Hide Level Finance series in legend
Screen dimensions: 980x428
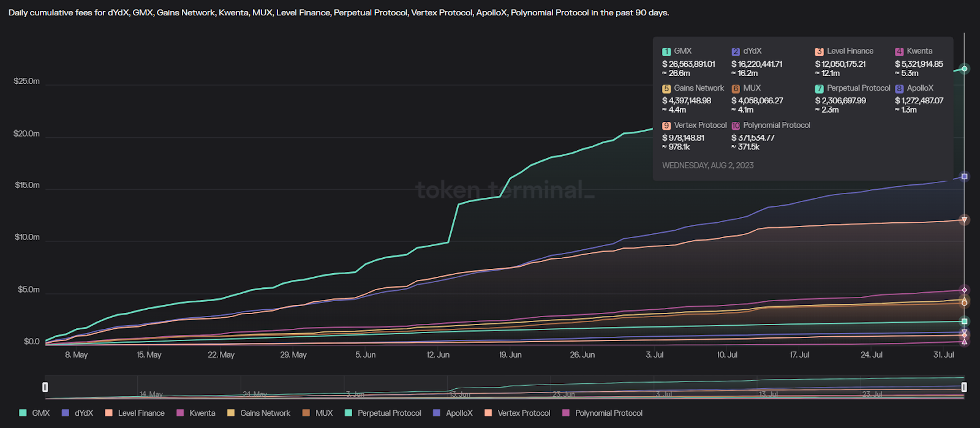[x=135, y=413]
